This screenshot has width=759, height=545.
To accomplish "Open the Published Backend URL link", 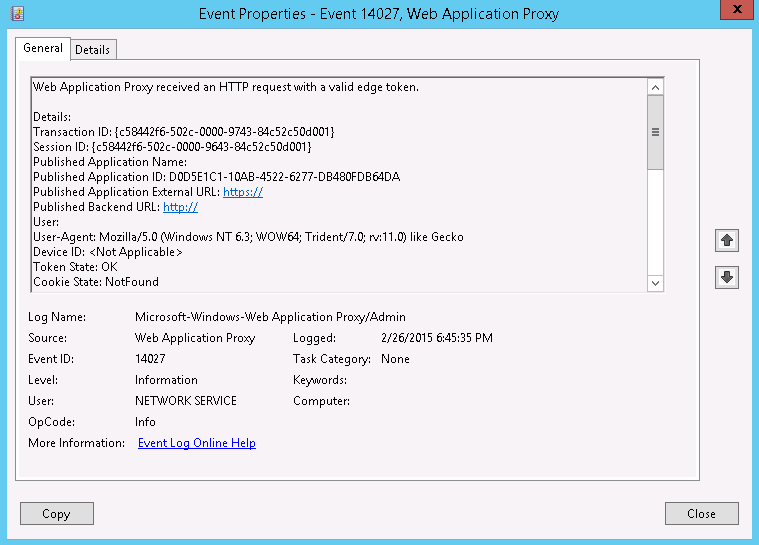I will [180, 207].
